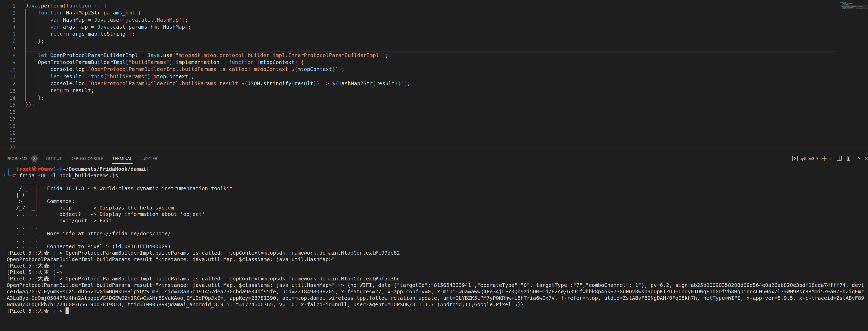Click the problems count badge 3
This screenshot has height=331, width=868.
click(x=34, y=158)
